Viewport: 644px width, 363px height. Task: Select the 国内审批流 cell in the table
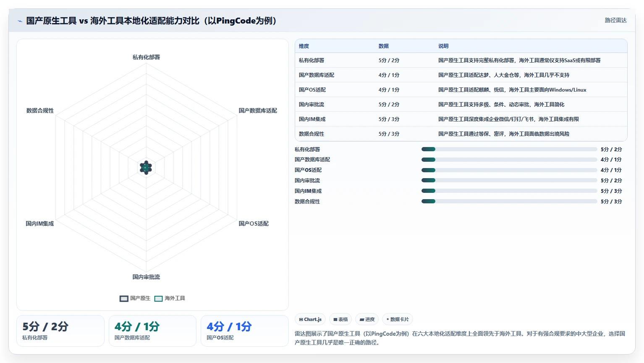coord(312,105)
